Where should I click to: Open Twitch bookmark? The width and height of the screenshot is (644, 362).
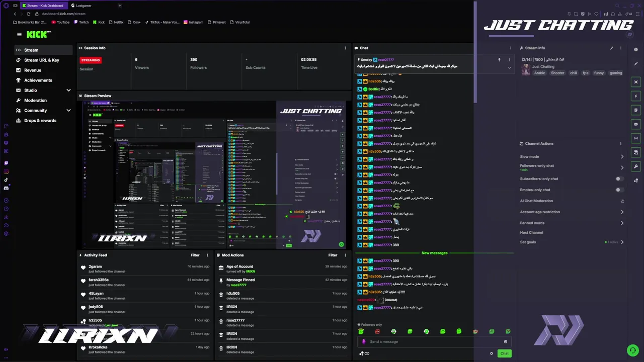[81, 22]
